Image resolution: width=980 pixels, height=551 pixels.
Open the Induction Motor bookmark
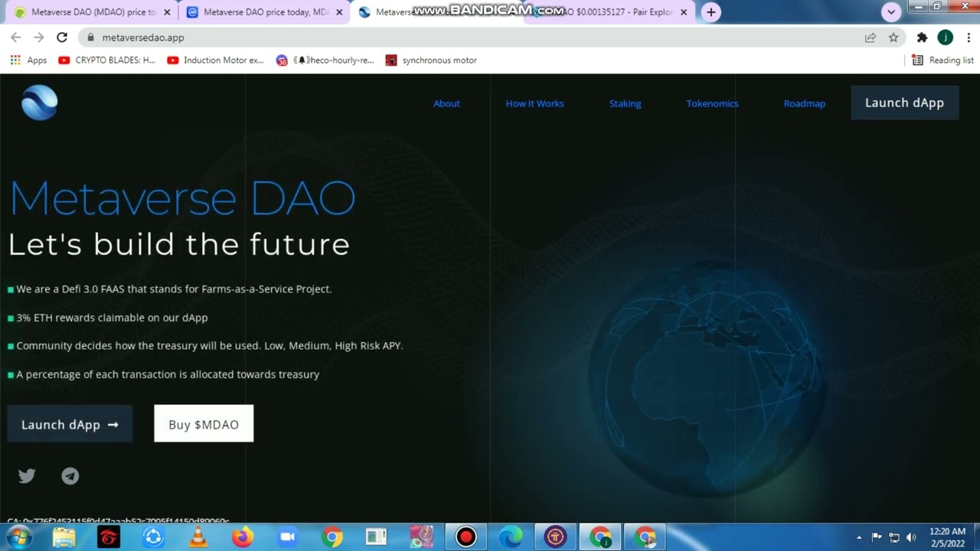[x=215, y=60]
